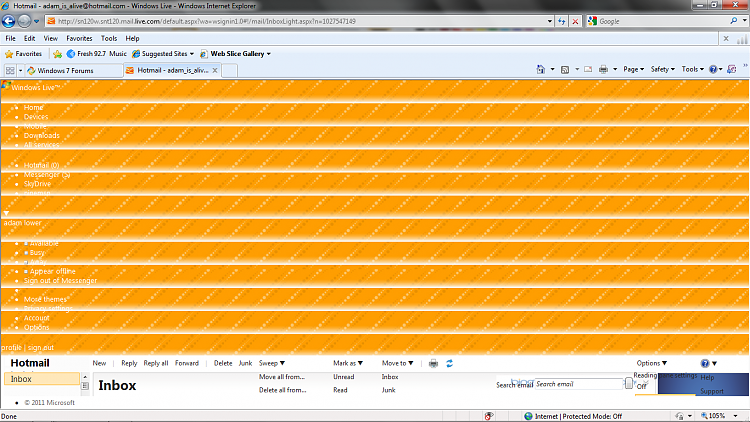Image resolution: width=750 pixels, height=422 pixels.
Task: Click the Hotmail refresh arrows icon
Action: (x=450, y=364)
